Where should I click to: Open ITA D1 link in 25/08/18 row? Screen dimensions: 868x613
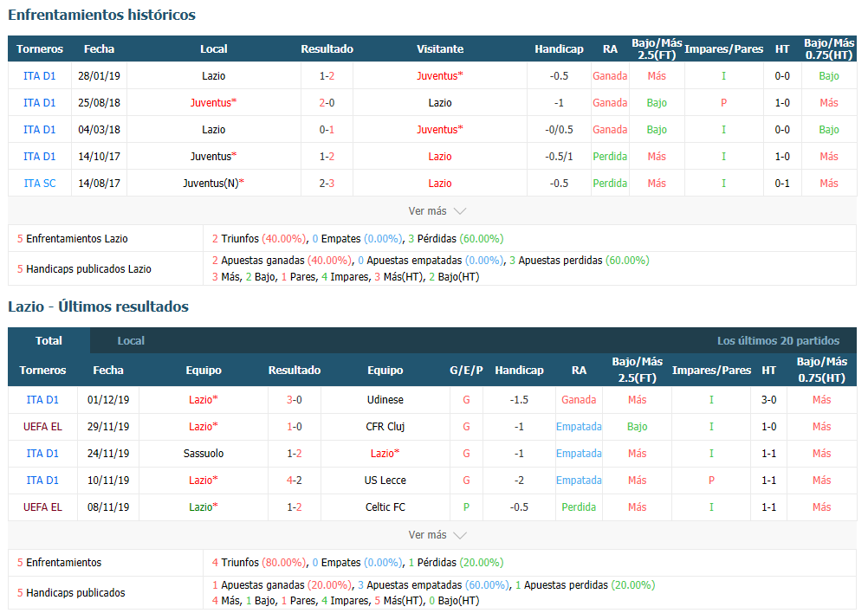(x=39, y=102)
